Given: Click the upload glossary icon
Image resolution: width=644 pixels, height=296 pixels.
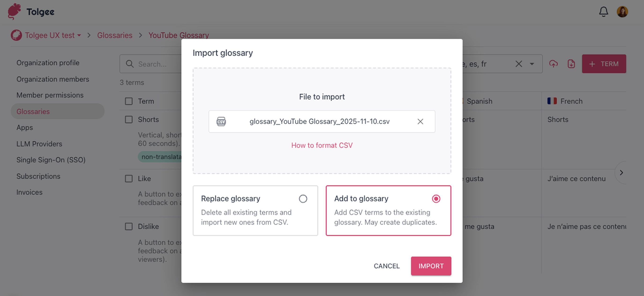Looking at the screenshot, I should tap(553, 64).
